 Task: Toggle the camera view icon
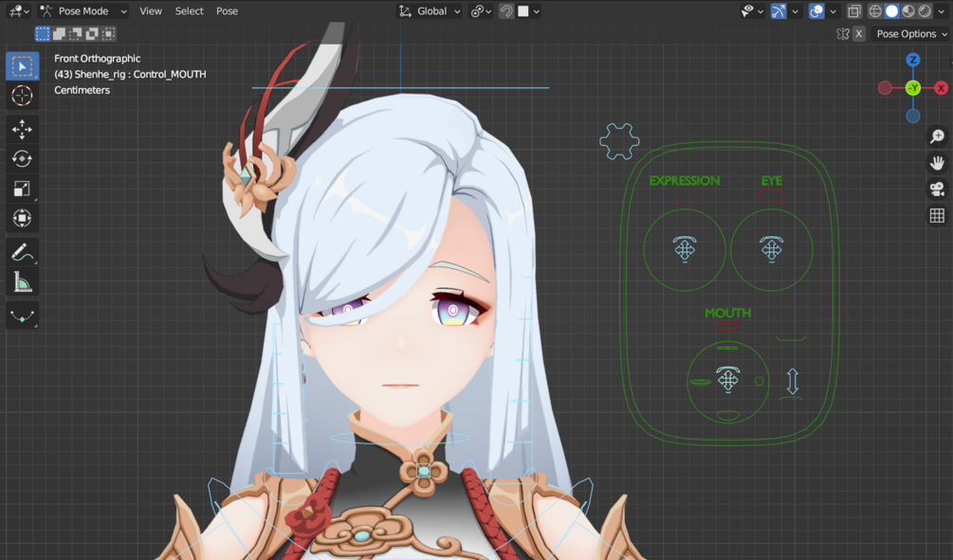937,189
